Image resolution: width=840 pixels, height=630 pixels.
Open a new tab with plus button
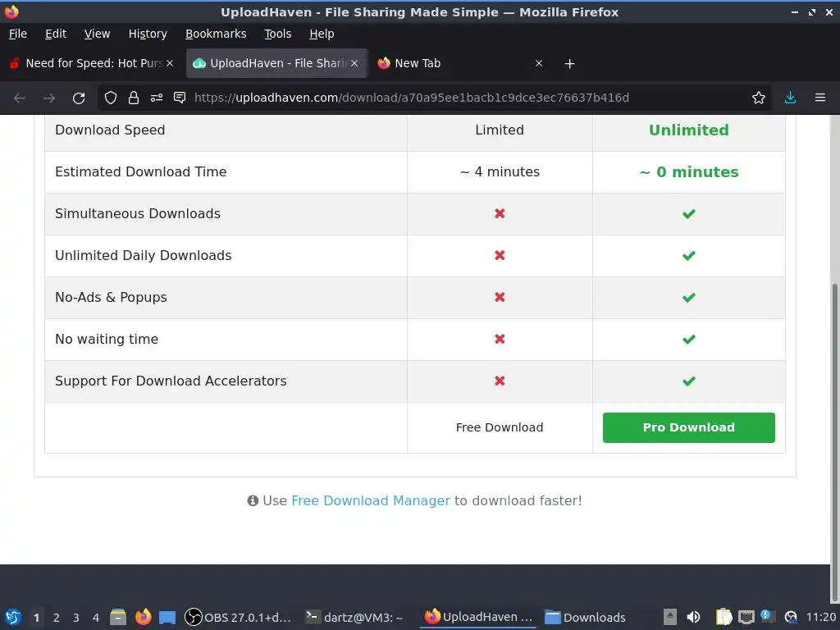point(569,64)
